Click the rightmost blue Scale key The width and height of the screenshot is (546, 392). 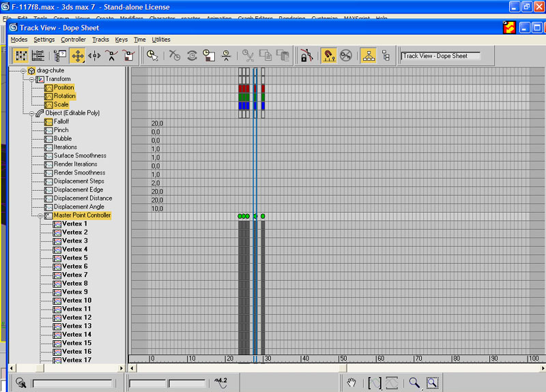[x=263, y=106]
